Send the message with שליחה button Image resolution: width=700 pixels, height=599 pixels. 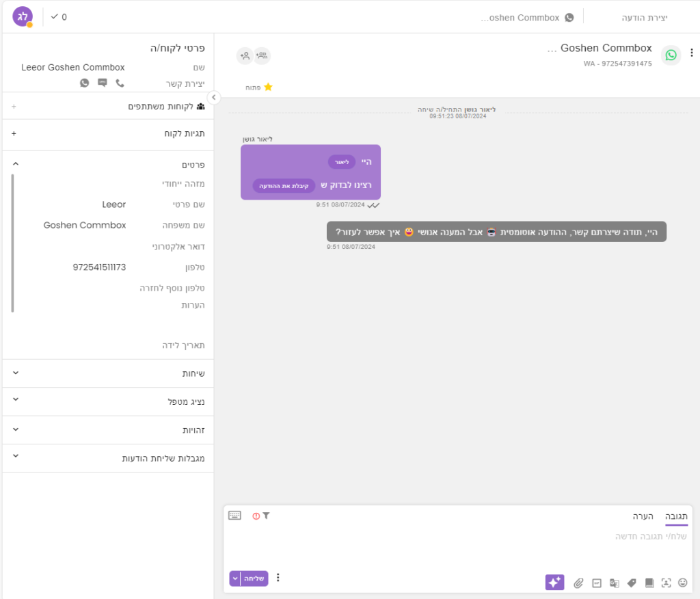[x=254, y=578]
